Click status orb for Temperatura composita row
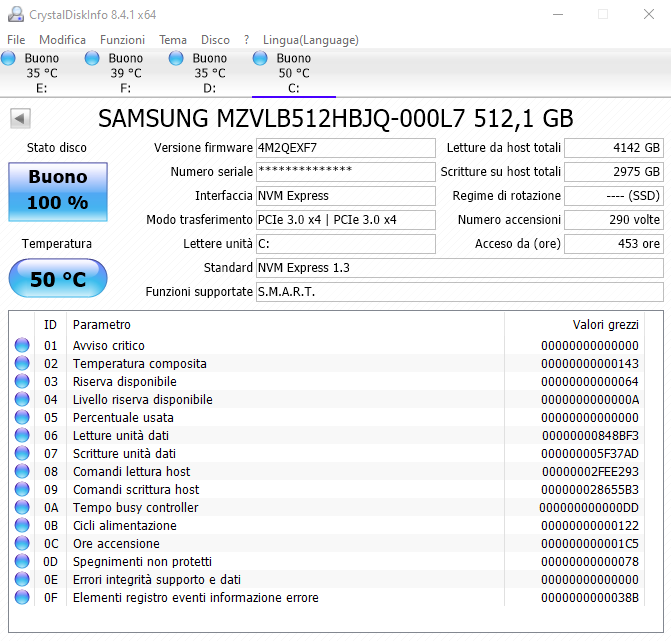The width and height of the screenshot is (671, 641). pos(22,363)
